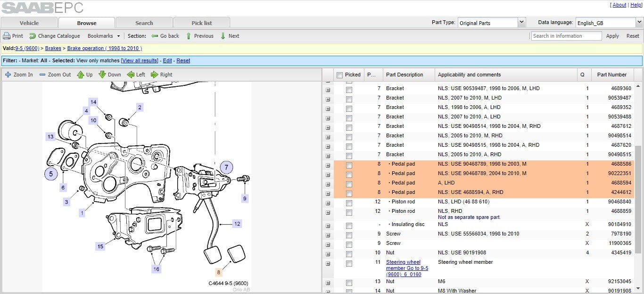The height and width of the screenshot is (294, 644).
Task: Switch to the Browse tab
Action: click(x=87, y=23)
